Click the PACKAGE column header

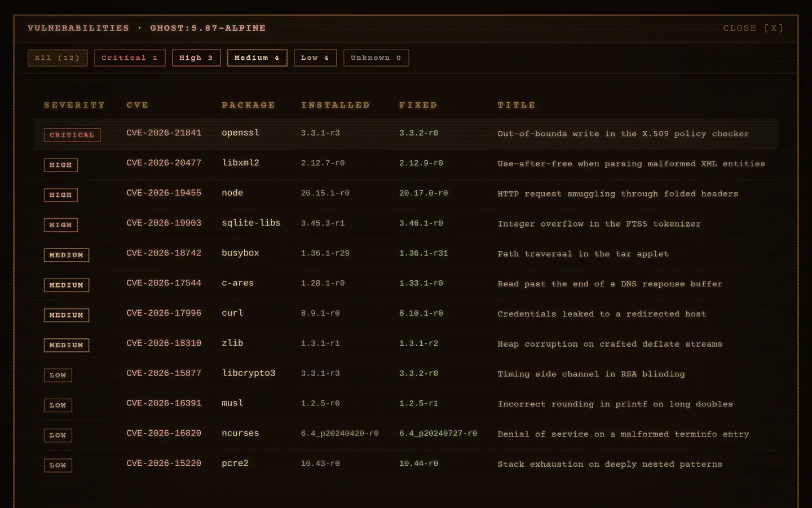coord(249,105)
